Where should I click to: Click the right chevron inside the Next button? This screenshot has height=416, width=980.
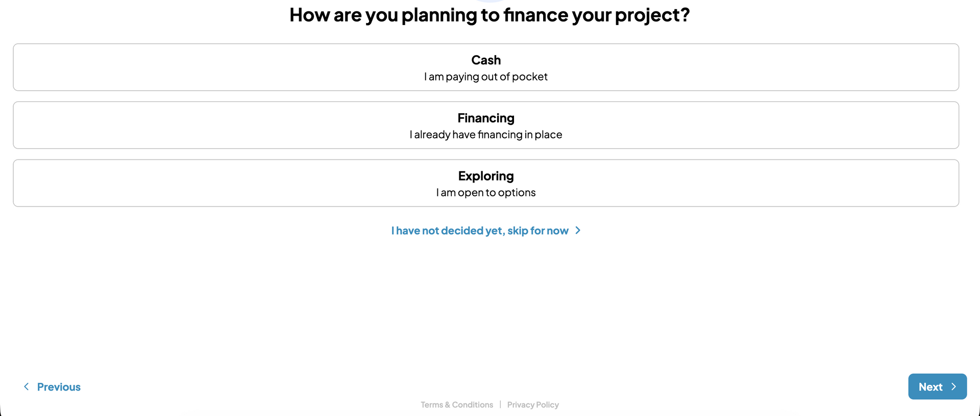(953, 387)
